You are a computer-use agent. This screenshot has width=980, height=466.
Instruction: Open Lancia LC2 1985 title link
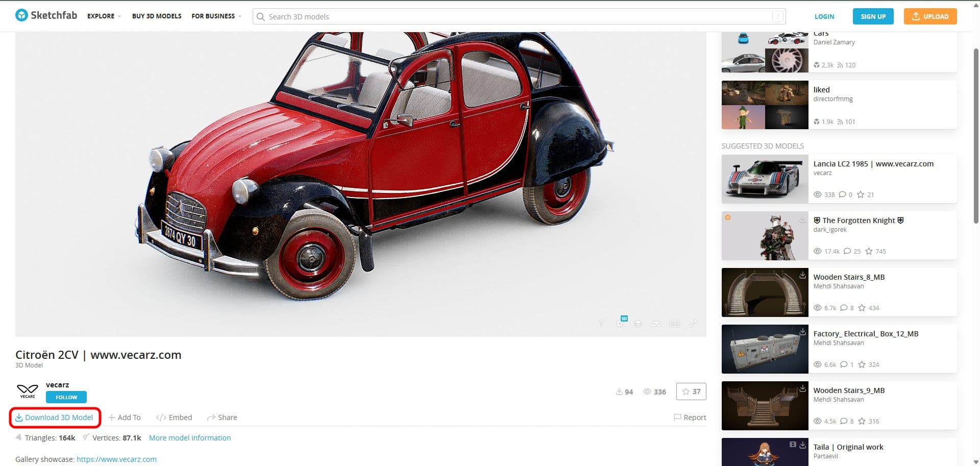(873, 164)
